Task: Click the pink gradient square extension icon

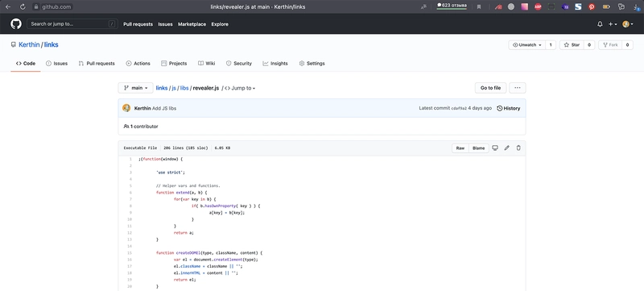Action: 524,6
